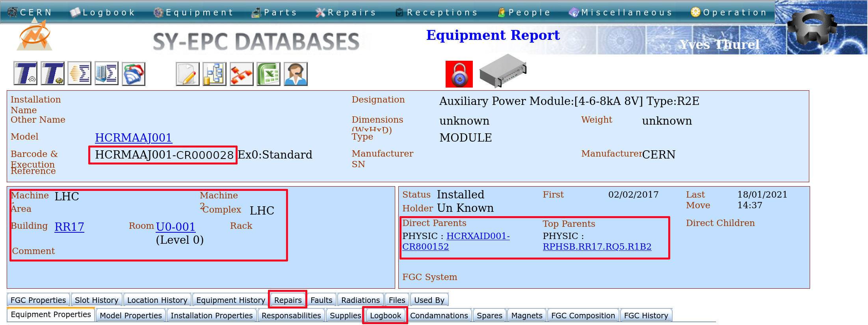
Task: Click the support agent headset icon
Action: point(296,74)
